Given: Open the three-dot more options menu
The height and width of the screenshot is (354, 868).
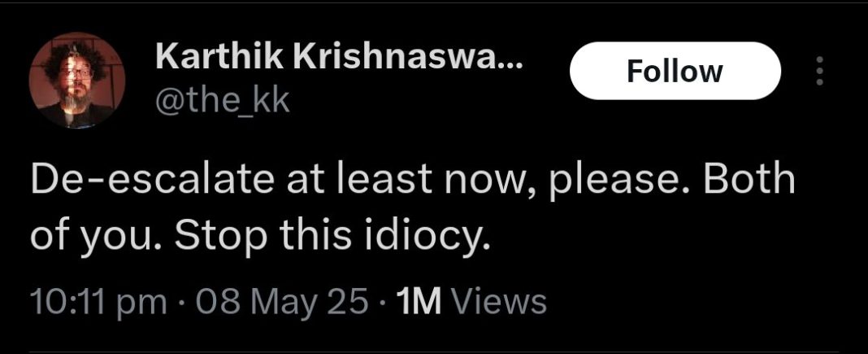Looking at the screenshot, I should click(819, 72).
